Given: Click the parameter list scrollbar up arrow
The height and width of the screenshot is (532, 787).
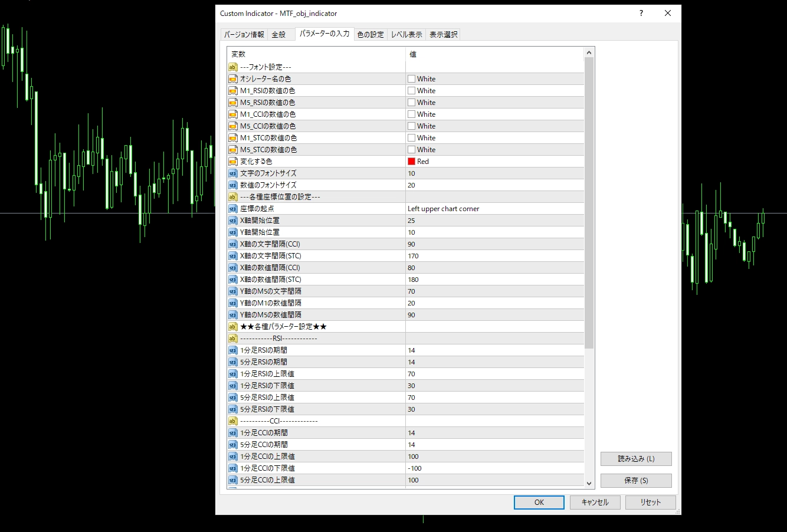Looking at the screenshot, I should (589, 52).
